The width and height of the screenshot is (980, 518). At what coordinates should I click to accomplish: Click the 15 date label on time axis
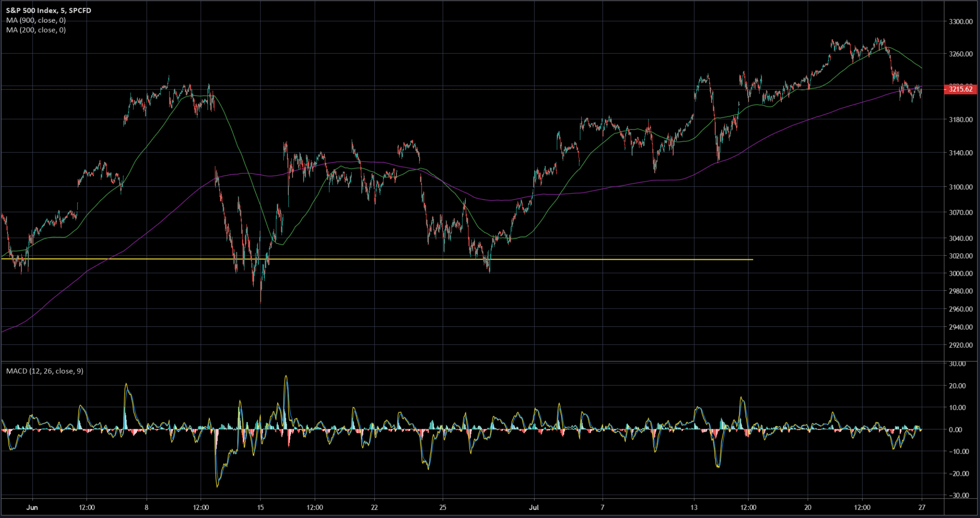(260, 507)
